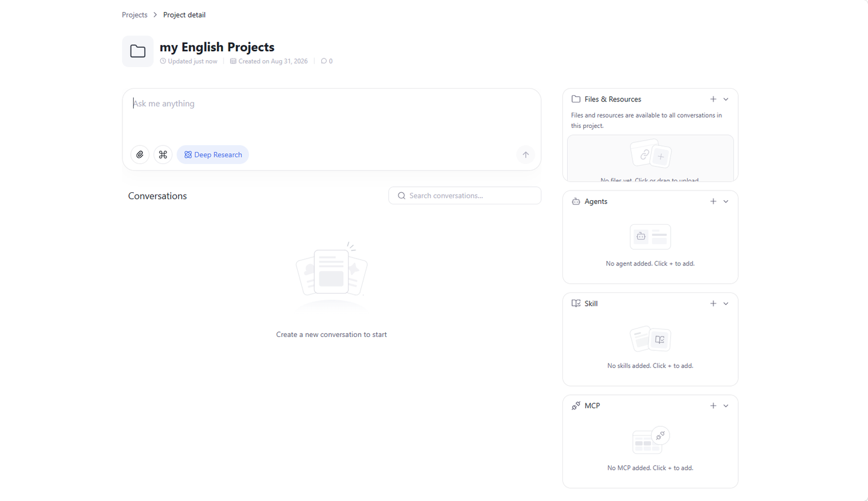
Task: Click the attach file paperclip icon
Action: pyautogui.click(x=140, y=155)
